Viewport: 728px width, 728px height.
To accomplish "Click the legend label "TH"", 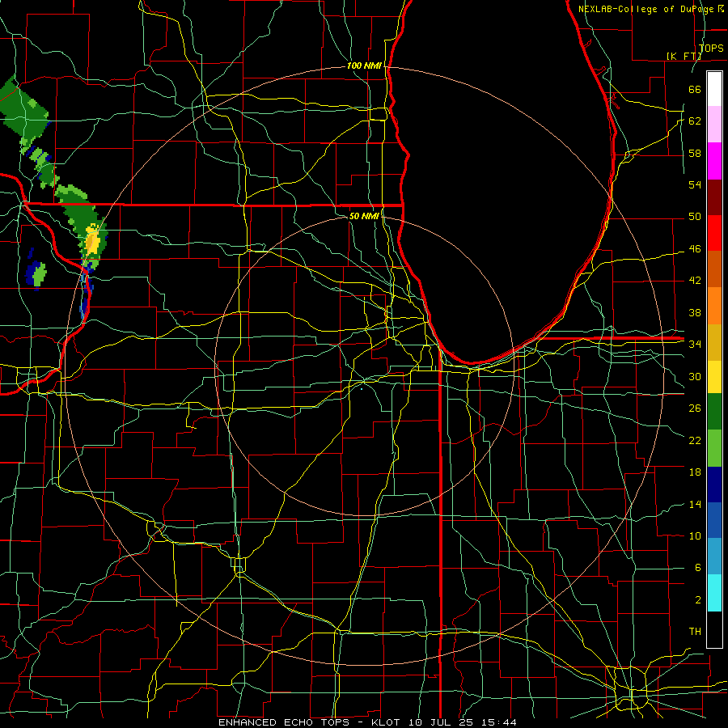I will tap(695, 631).
